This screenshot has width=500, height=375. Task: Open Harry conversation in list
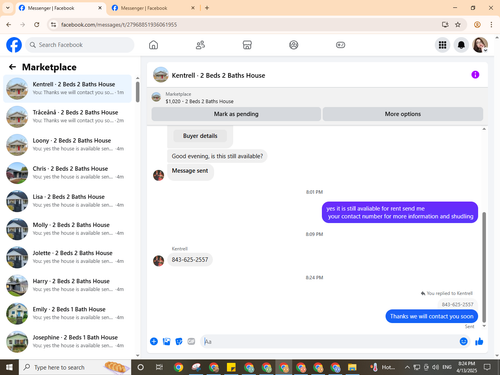pyautogui.click(x=67, y=285)
